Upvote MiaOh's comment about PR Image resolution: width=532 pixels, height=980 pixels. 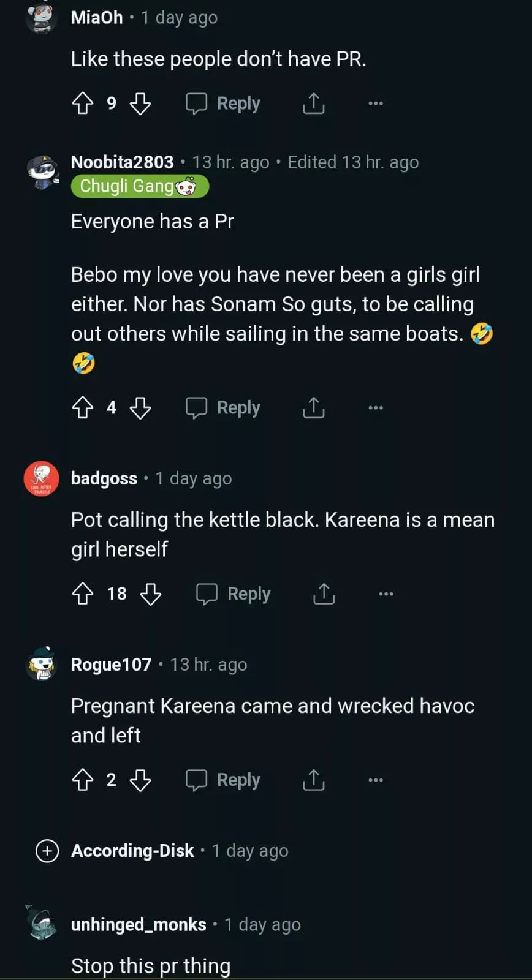83,104
